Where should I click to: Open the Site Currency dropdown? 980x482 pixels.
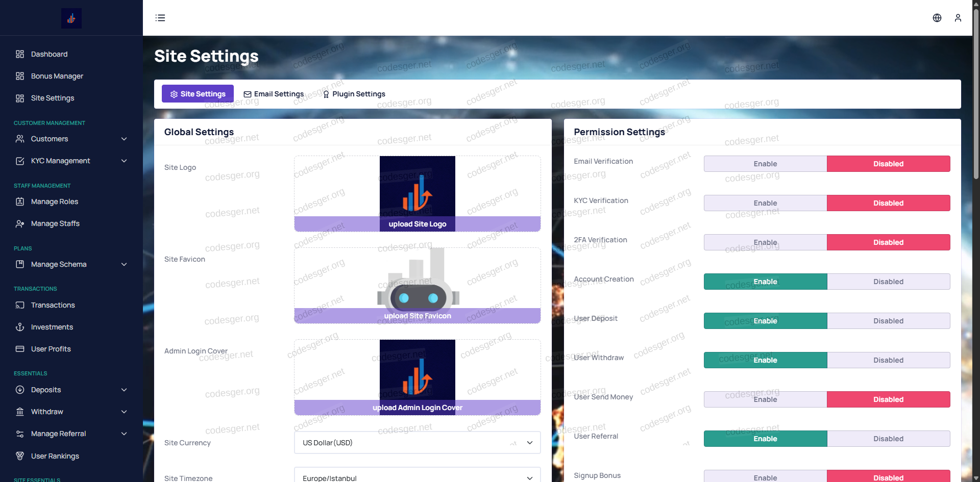pos(417,443)
